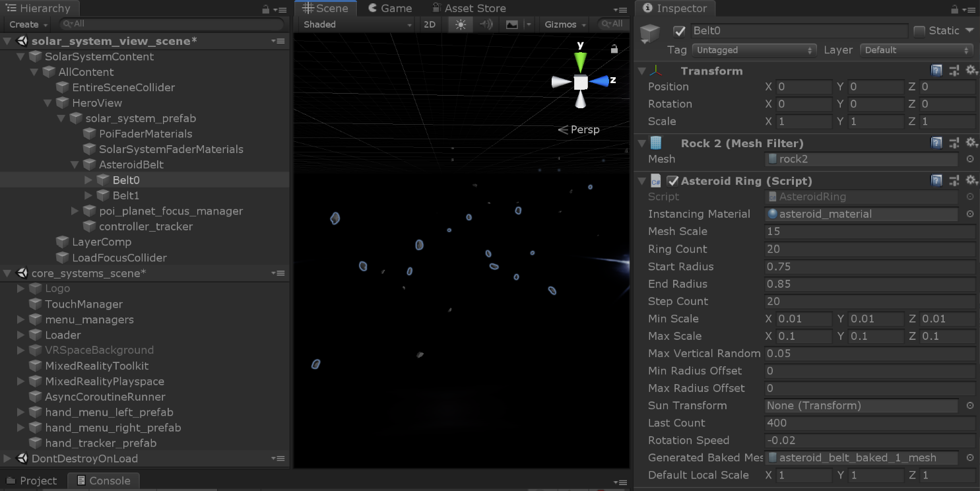Screen dimensions: 980x491
Task: Disable the Asteroid Ring script checkbox
Action: (672, 181)
